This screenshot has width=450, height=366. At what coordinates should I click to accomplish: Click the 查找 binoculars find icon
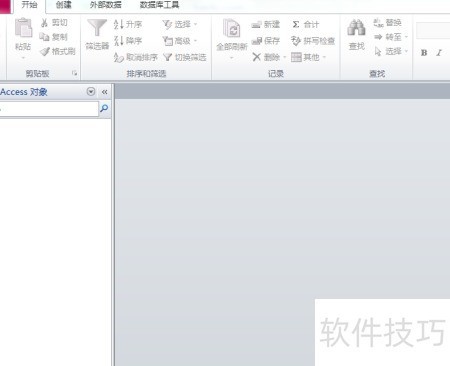click(x=356, y=28)
